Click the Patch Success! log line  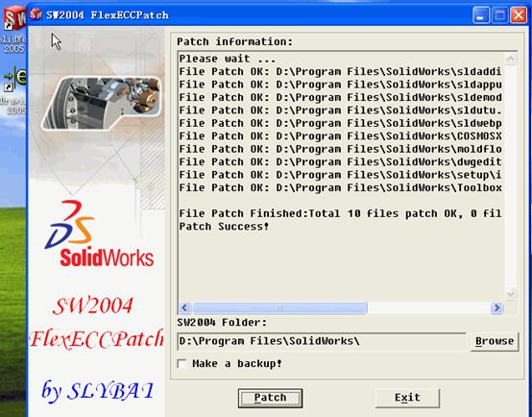pos(224,227)
